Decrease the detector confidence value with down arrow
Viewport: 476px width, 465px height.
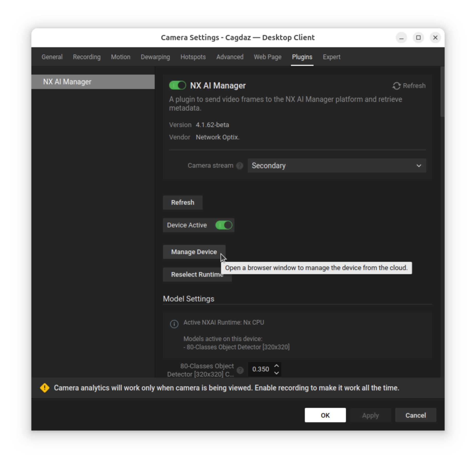[277, 373]
